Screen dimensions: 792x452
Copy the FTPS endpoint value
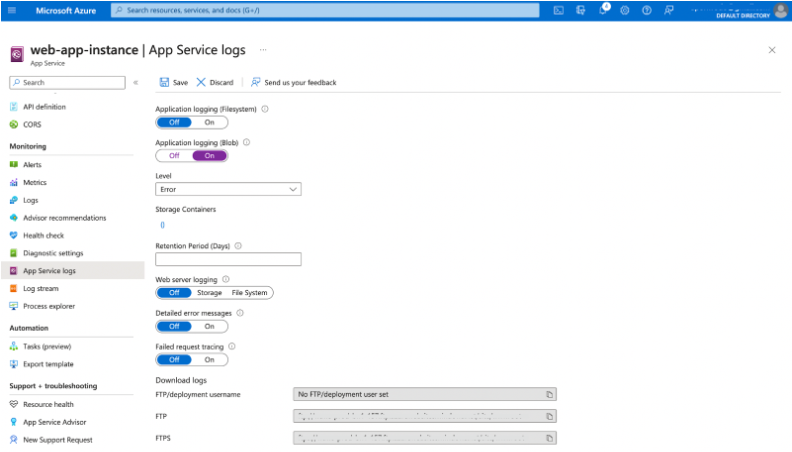point(549,438)
